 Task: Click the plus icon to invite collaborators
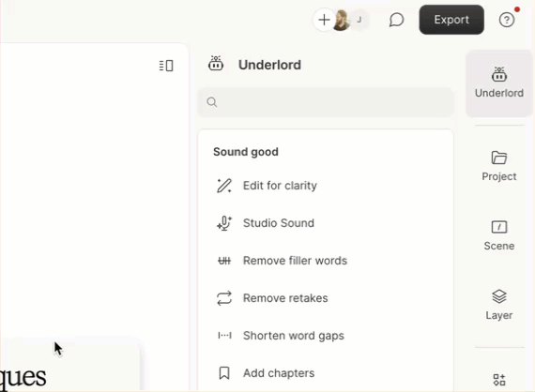point(324,20)
